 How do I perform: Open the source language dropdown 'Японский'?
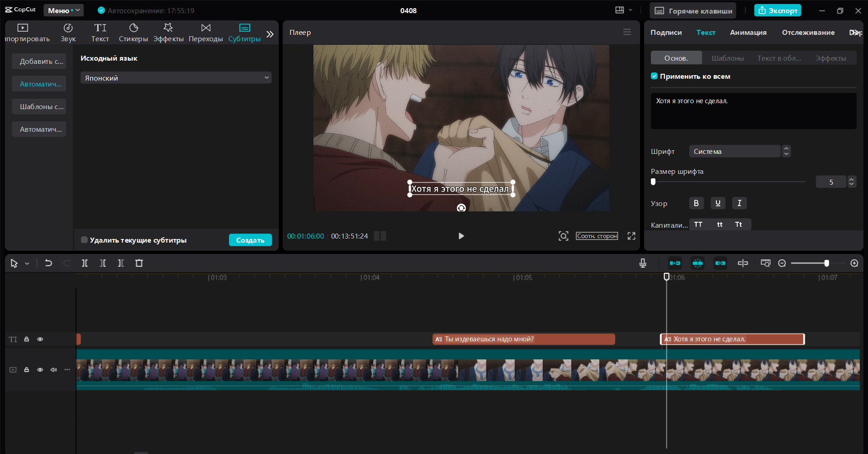pos(176,78)
